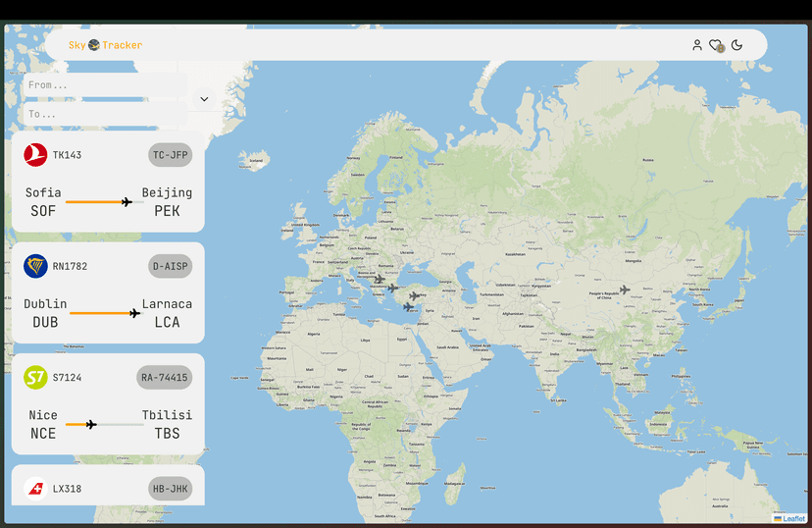The width and height of the screenshot is (812, 528).
Task: Click the SOF airport code
Action: (x=43, y=211)
